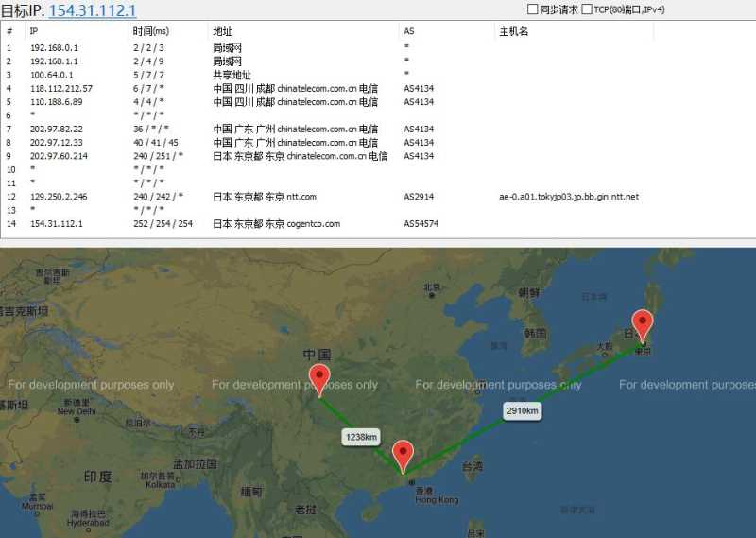756x538 pixels.
Task: Click the address 日本 东京都 东京 ntt.com
Action: pyautogui.click(x=265, y=197)
